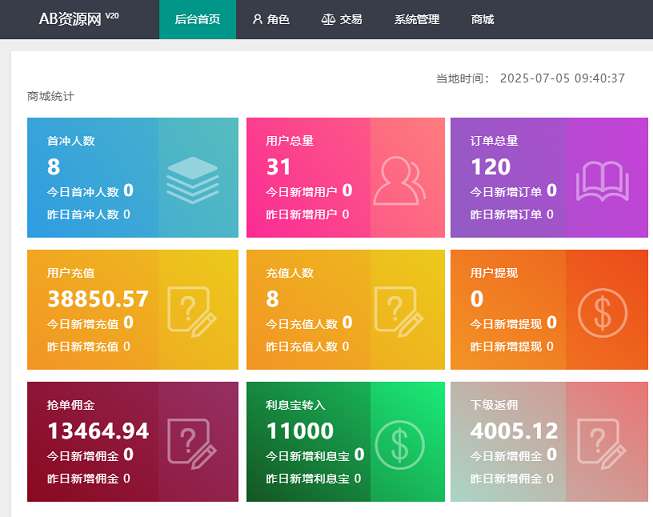Click the 昨日新增用户 line

pos(308,215)
